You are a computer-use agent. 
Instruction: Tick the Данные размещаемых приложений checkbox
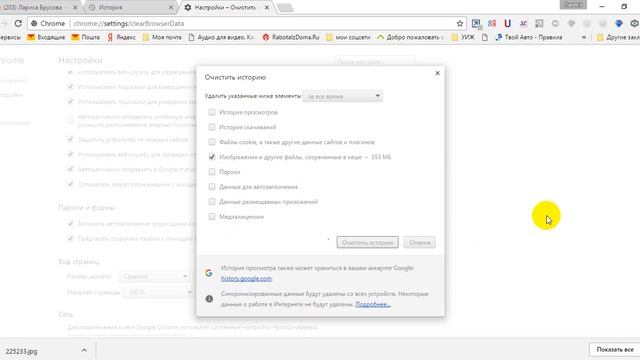(x=211, y=202)
